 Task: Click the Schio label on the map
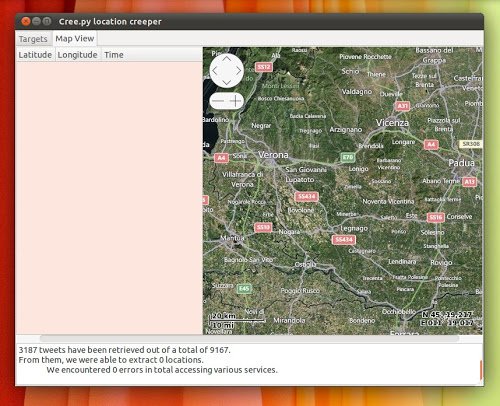[x=350, y=71]
